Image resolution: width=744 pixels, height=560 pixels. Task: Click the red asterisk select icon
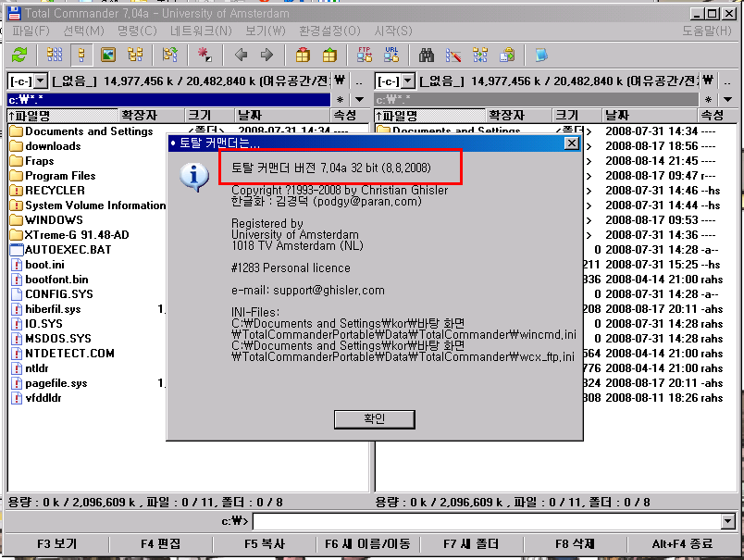(205, 55)
